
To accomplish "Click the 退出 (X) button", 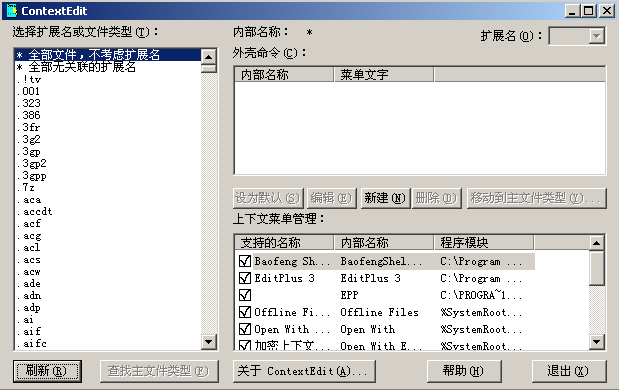I will pos(568,371).
